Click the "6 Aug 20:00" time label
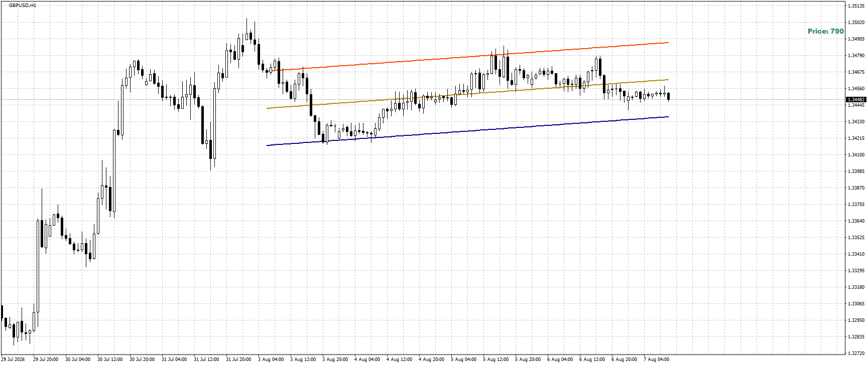The width and height of the screenshot is (868, 365). click(625, 359)
